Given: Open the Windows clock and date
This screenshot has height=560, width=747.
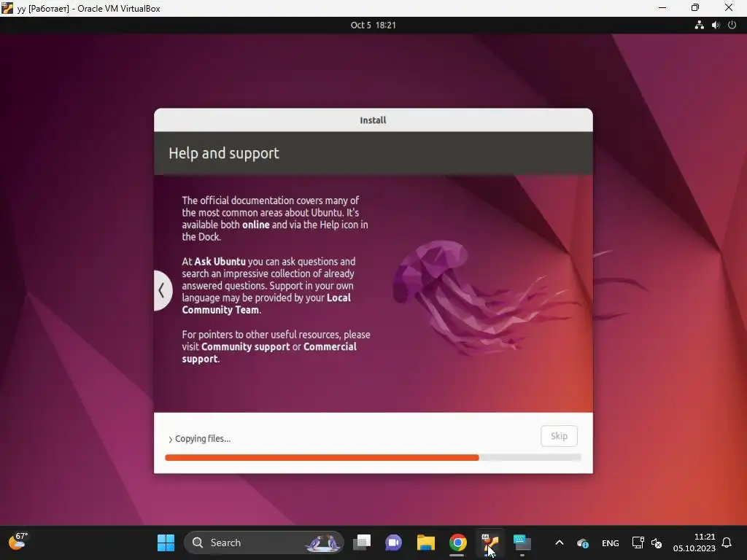Looking at the screenshot, I should (694, 542).
